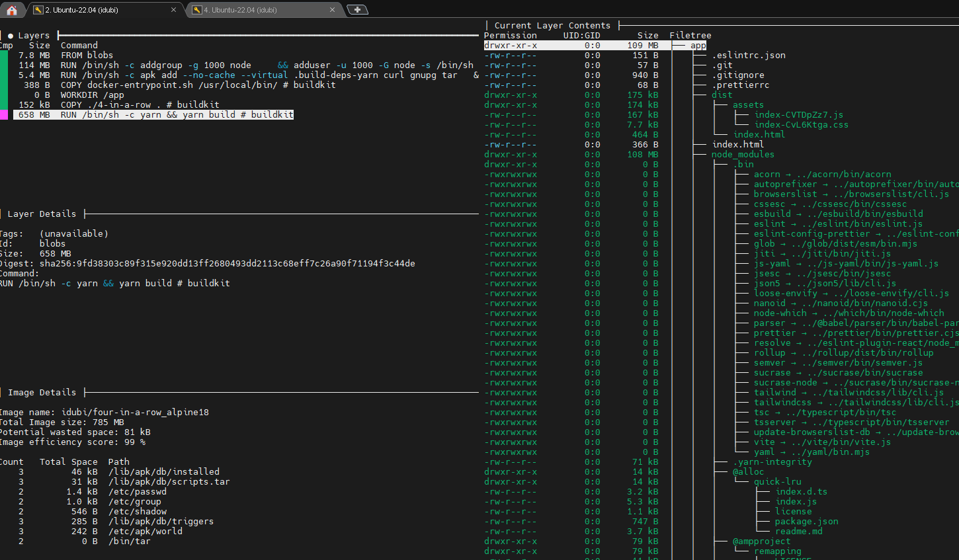959x560 pixels.
Task: Select .gitignore in the filetree
Action: (x=738, y=75)
